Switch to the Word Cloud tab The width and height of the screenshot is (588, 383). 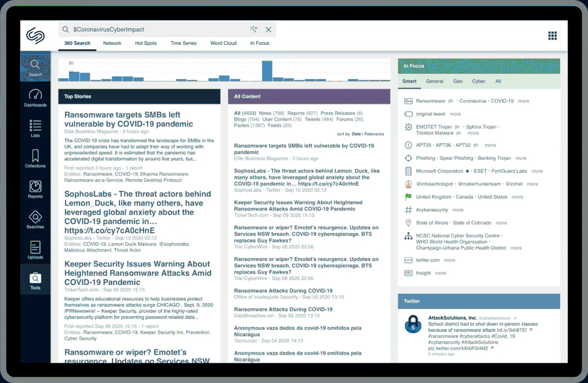[223, 43]
